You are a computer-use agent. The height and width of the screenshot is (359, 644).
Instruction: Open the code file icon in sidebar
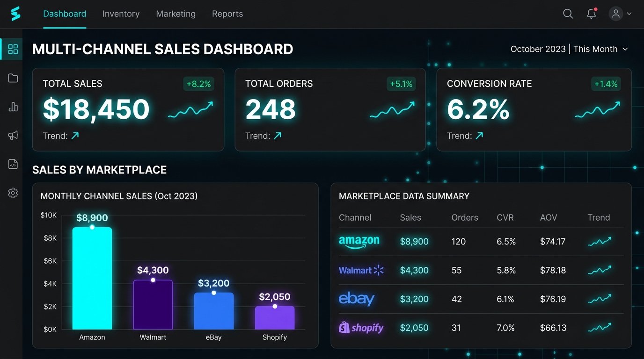point(13,164)
